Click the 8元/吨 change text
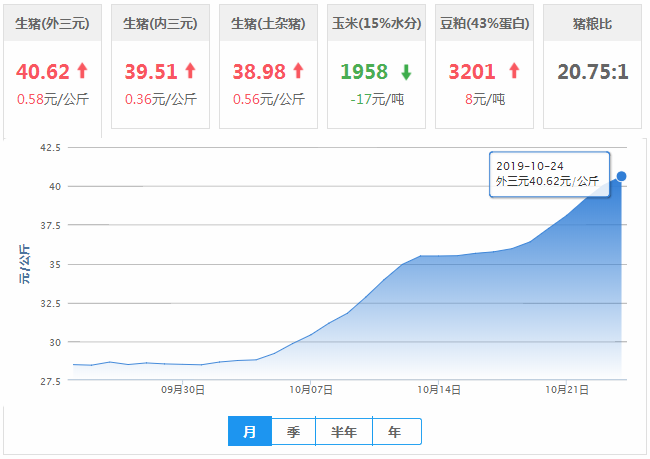Screen dimensions: 650x459 (x=485, y=99)
